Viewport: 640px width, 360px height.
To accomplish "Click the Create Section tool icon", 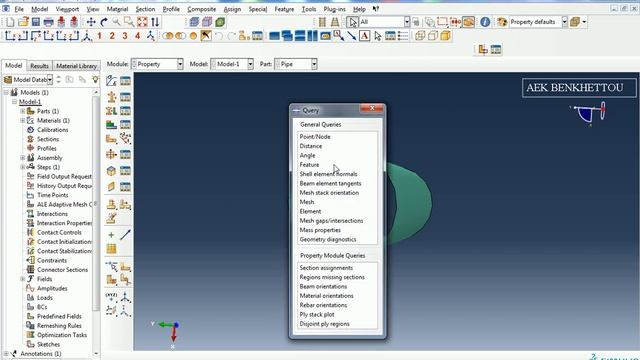I will [x=111, y=97].
